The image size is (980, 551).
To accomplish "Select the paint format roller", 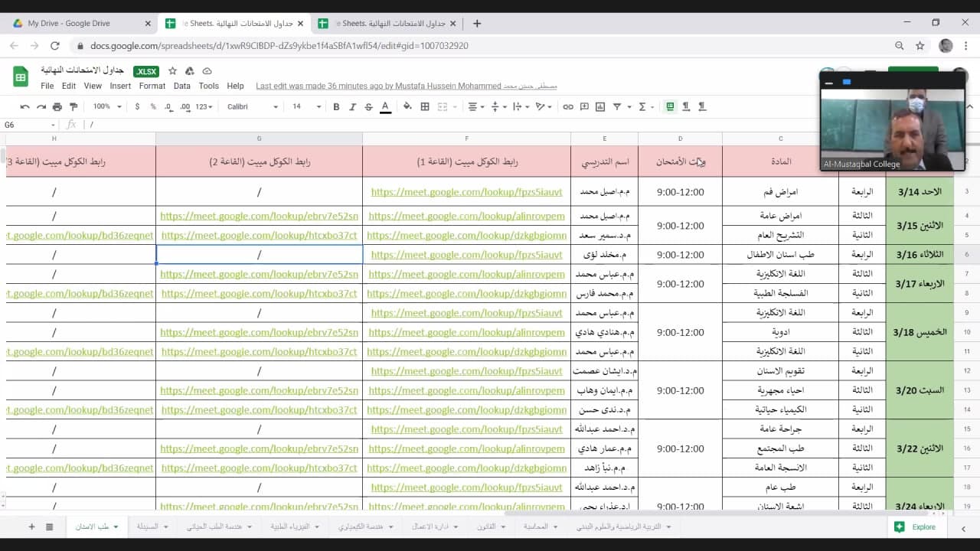I will pyautogui.click(x=73, y=106).
